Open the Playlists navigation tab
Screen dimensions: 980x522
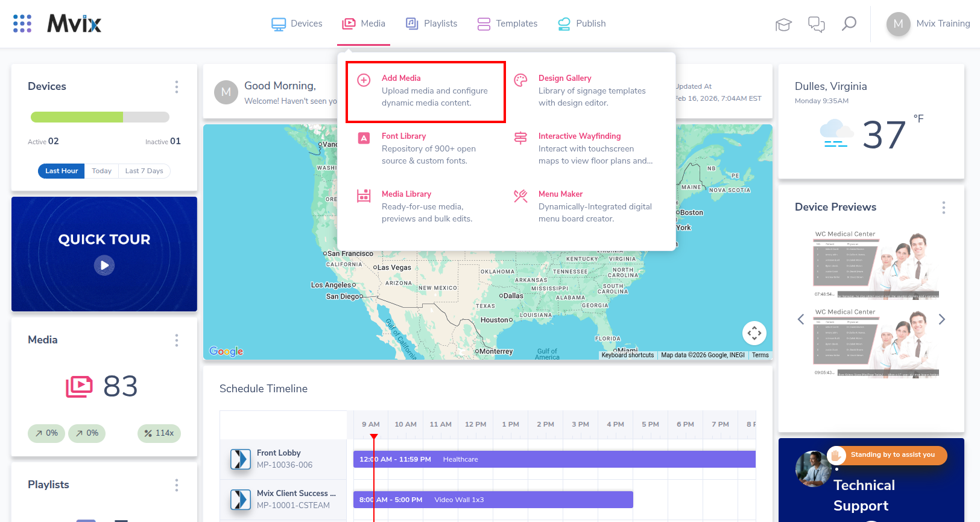point(431,24)
